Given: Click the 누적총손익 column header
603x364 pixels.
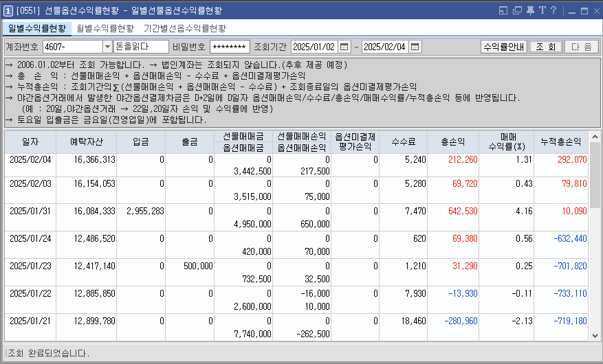Looking at the screenshot, I should pos(561,141).
